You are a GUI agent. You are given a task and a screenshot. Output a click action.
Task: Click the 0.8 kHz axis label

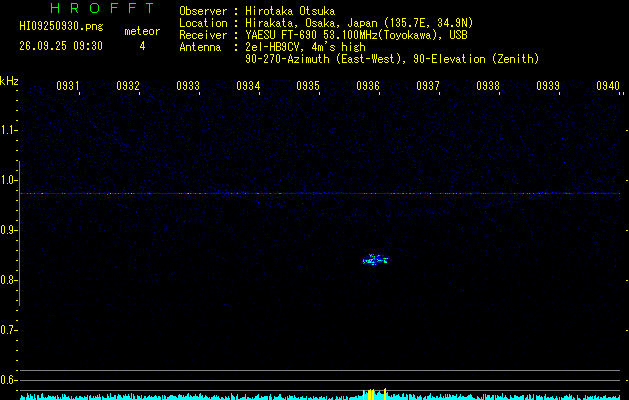8,280
